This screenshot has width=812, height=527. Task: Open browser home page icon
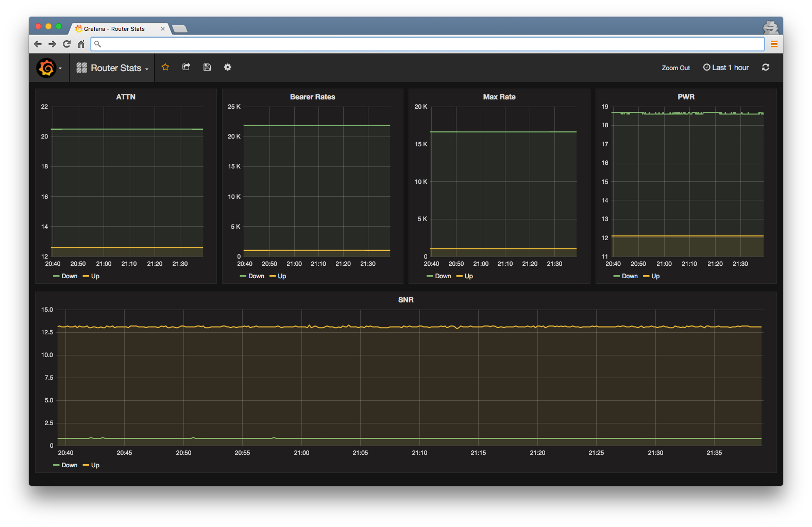click(81, 44)
